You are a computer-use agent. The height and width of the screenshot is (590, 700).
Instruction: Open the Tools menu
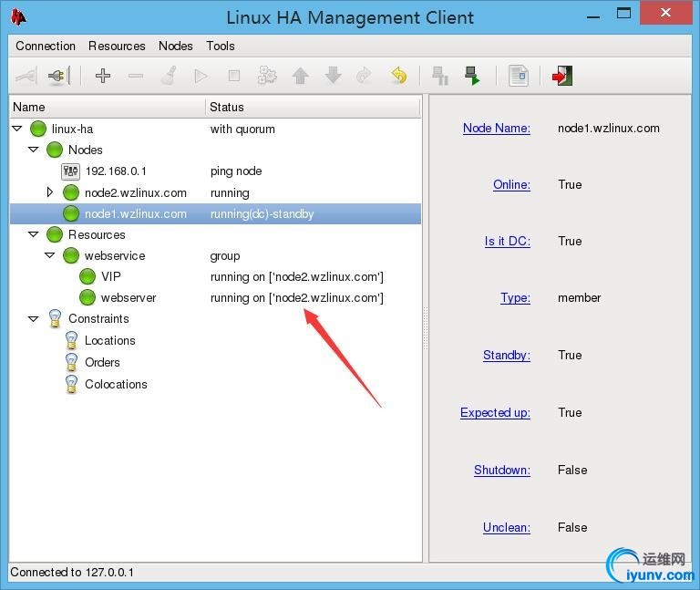pos(221,46)
